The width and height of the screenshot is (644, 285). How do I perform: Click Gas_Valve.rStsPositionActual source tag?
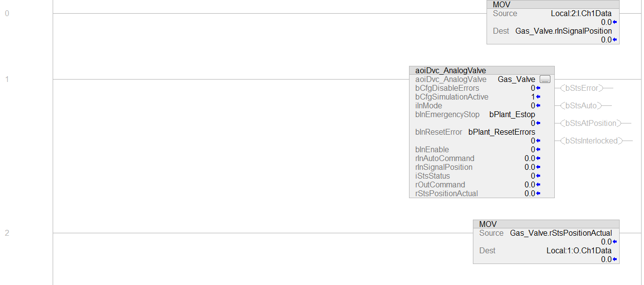pos(561,233)
